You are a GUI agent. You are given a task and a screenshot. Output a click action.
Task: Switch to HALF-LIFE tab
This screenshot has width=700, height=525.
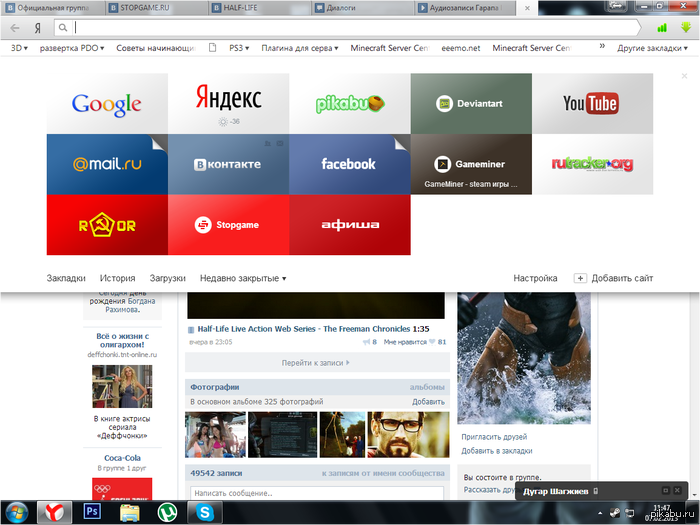[x=260, y=8]
